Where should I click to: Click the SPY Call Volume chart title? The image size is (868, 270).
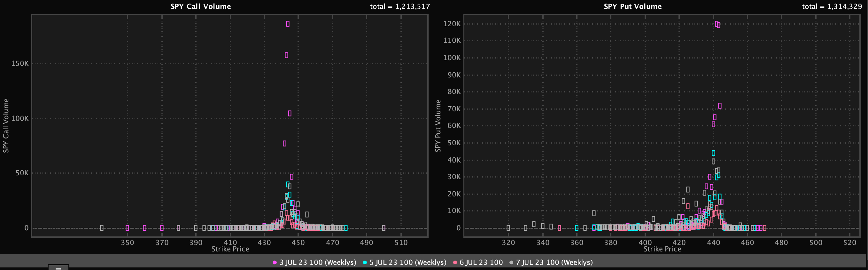pyautogui.click(x=200, y=6)
